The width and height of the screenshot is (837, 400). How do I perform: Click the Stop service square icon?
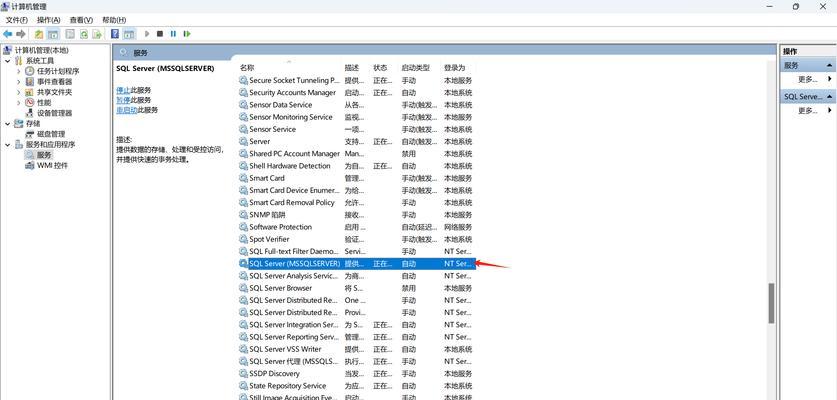pos(160,34)
